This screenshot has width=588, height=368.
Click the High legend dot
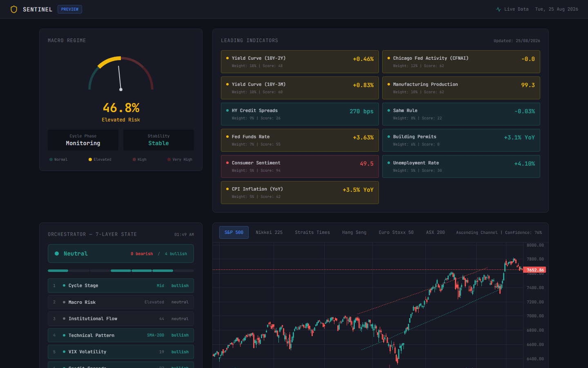(x=134, y=159)
